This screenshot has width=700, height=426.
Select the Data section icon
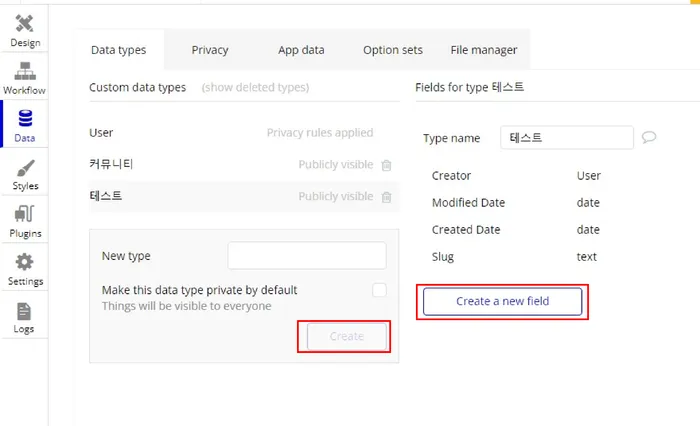pos(24,120)
